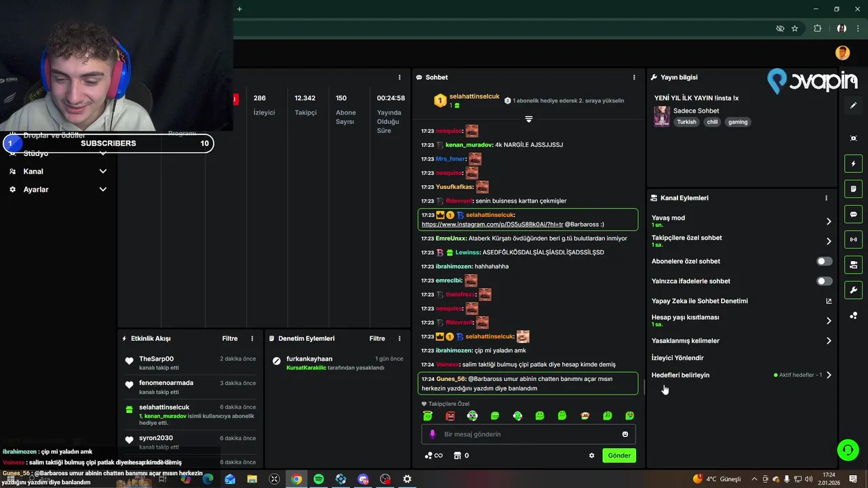The height and width of the screenshot is (488, 868).
Task: Toggle the broadcast signal icon in right sidebar
Action: tap(853, 239)
